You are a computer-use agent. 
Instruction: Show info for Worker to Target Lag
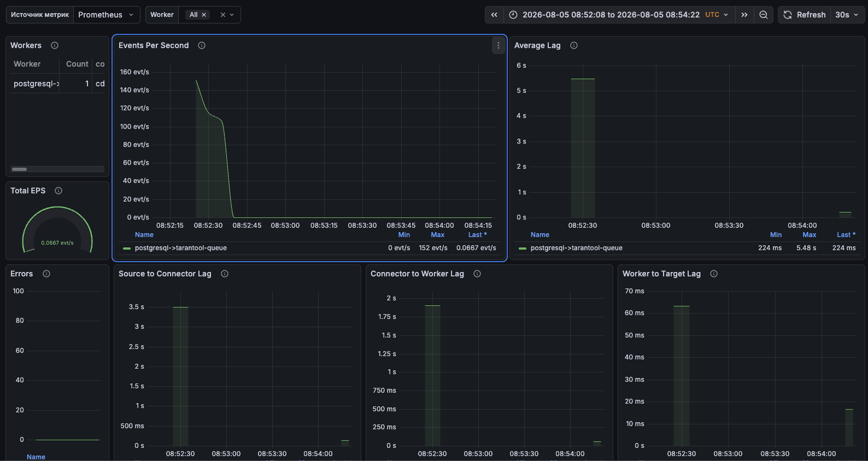(x=714, y=274)
